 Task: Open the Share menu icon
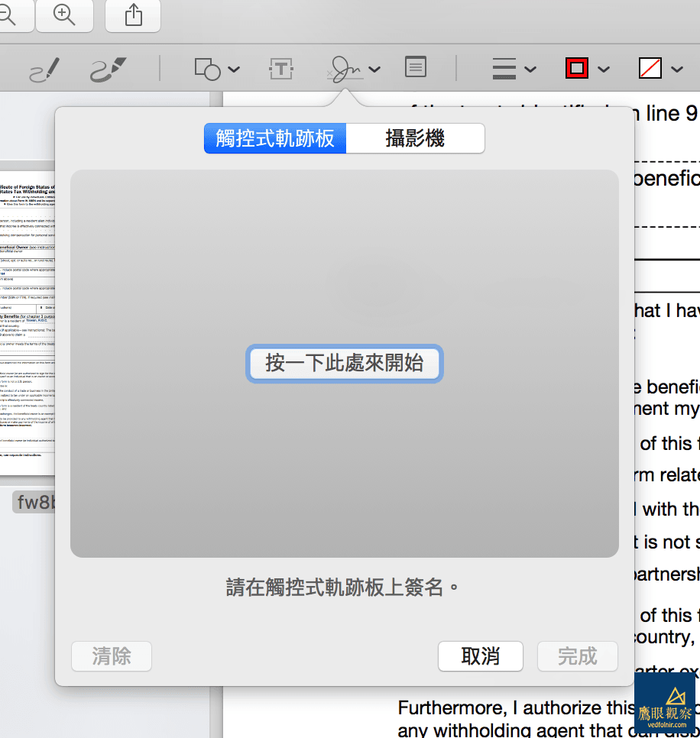click(x=133, y=15)
